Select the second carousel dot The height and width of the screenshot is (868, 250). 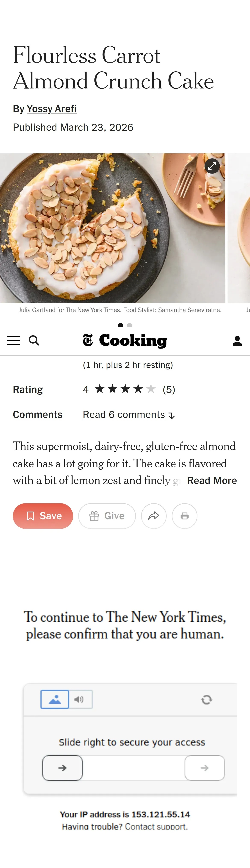pyautogui.click(x=130, y=325)
